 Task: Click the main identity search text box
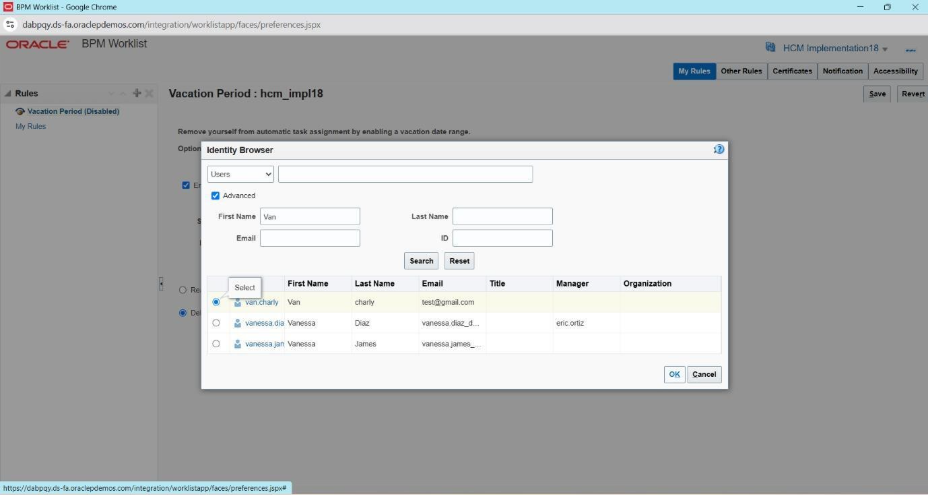405,174
